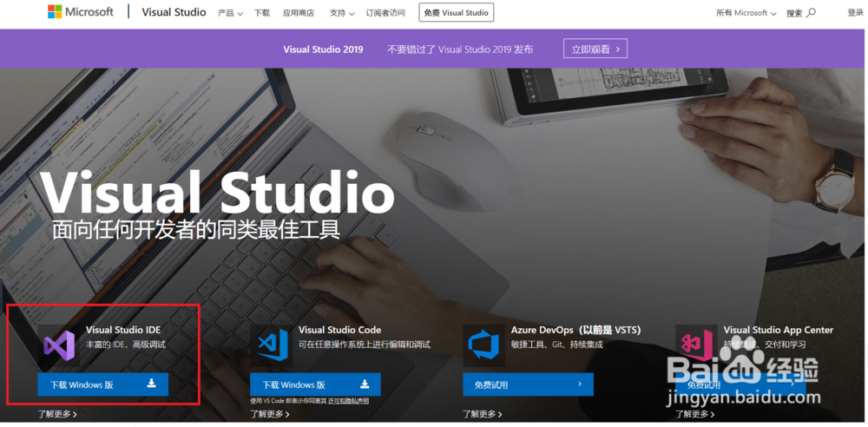Click the 立即观看 button
868x427 pixels.
pyautogui.click(x=595, y=49)
